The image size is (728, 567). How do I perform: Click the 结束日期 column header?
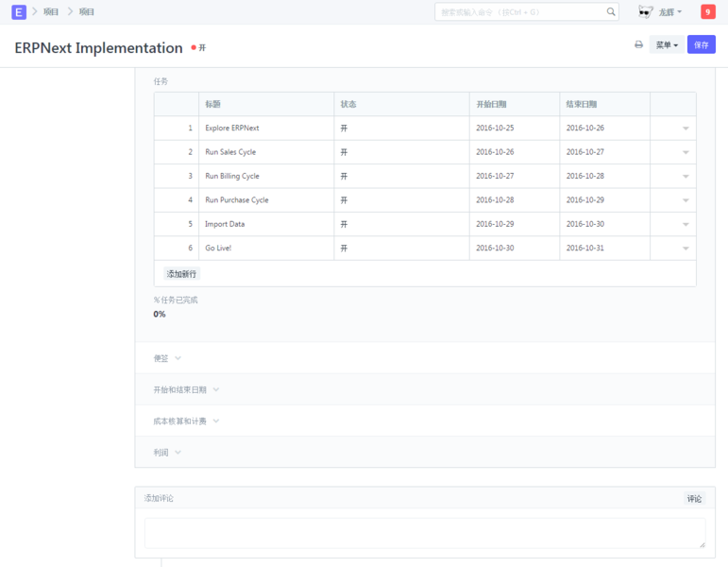tap(604, 104)
